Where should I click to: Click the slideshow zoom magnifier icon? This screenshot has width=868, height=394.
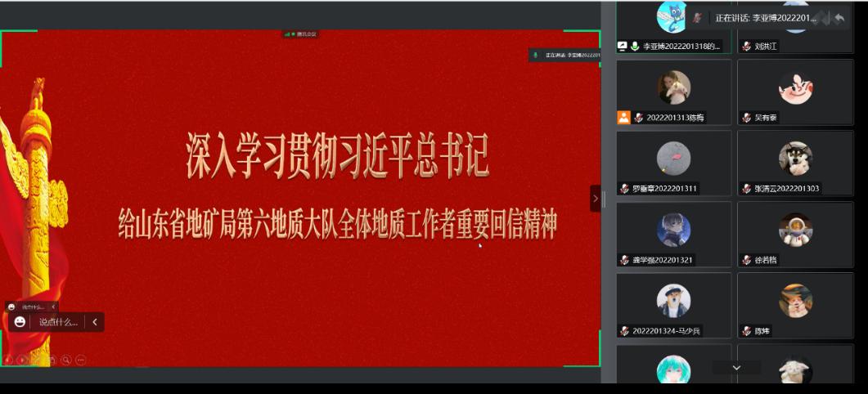click(66, 360)
